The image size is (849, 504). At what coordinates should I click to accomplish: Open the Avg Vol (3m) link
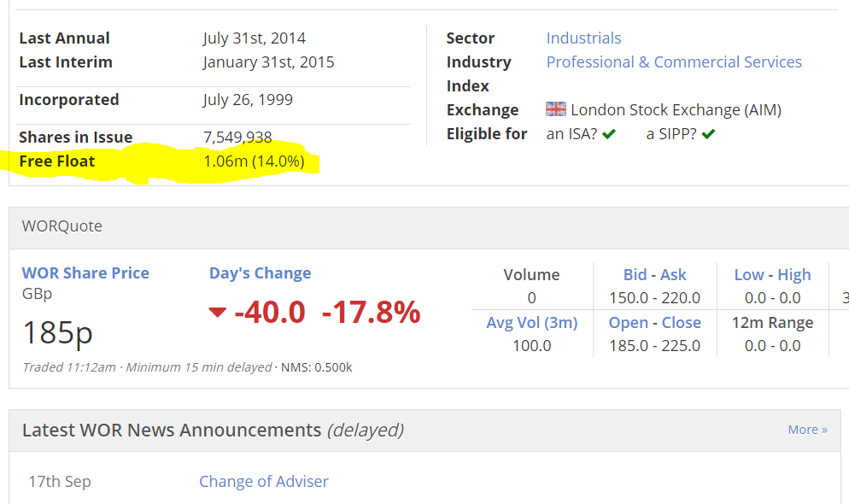[531, 323]
